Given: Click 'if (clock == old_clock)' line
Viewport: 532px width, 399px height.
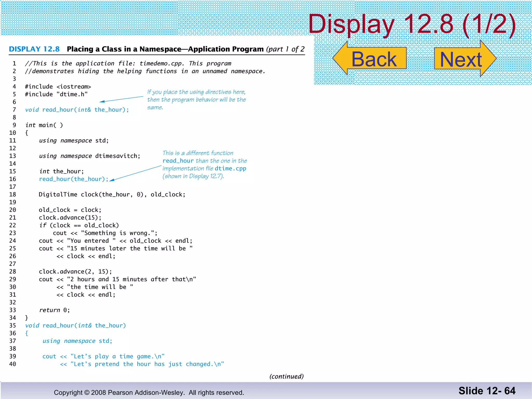Looking at the screenshot, I should [79, 225].
